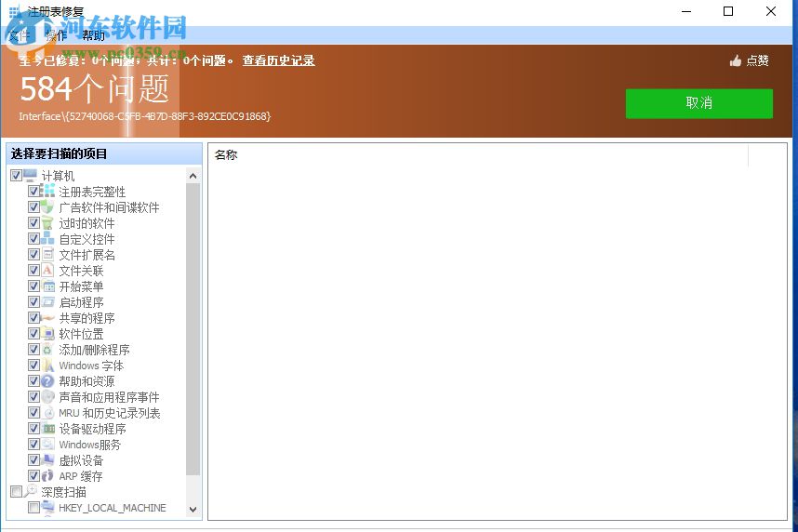Select the 自定义控件 tree row text
Screen dimensions: 798x532
[x=86, y=239]
